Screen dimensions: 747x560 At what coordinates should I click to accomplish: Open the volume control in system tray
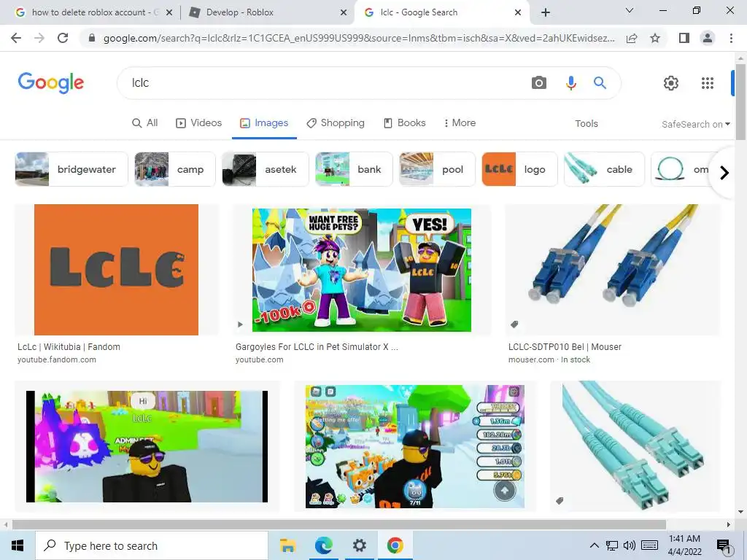click(630, 545)
